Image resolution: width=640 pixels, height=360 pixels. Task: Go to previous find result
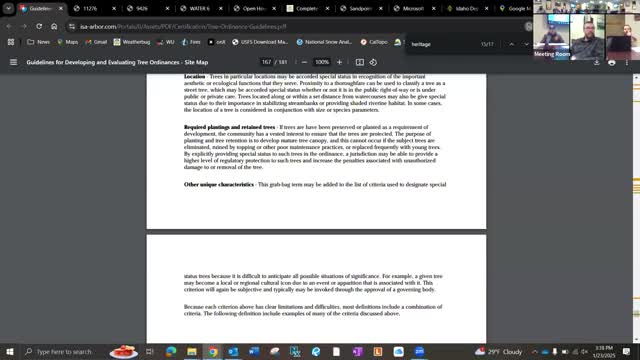[x=511, y=44]
